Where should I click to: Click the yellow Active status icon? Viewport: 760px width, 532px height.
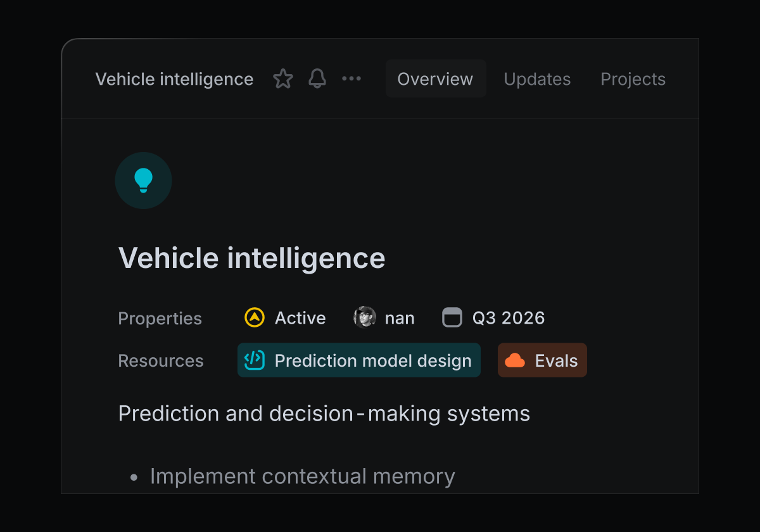[x=255, y=317]
